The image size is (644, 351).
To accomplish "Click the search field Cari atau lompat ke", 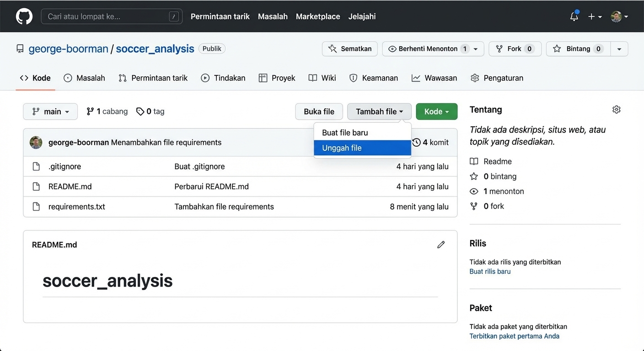I will tap(112, 16).
